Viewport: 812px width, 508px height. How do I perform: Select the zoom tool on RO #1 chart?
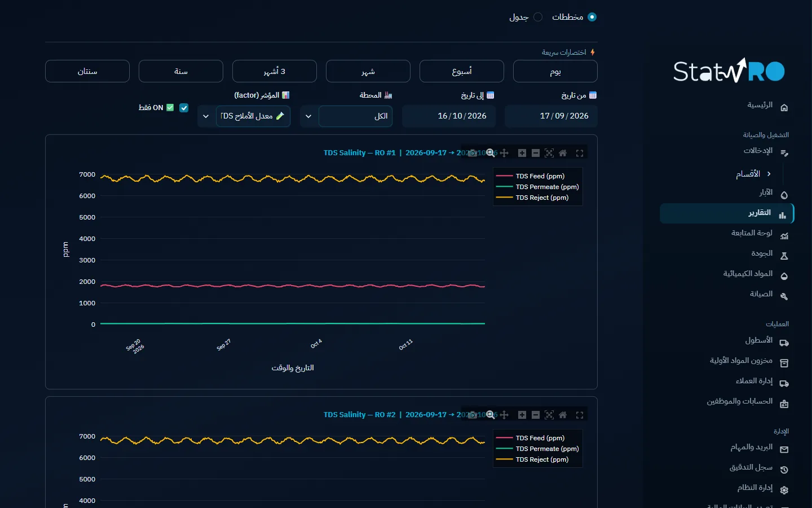491,153
